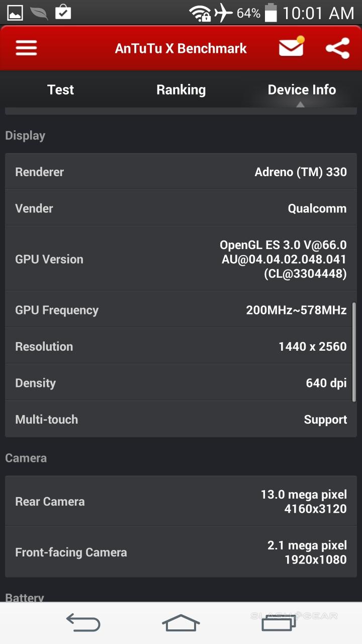Click the vertical scrollbar indicator
The image size is (362, 644).
(354, 351)
